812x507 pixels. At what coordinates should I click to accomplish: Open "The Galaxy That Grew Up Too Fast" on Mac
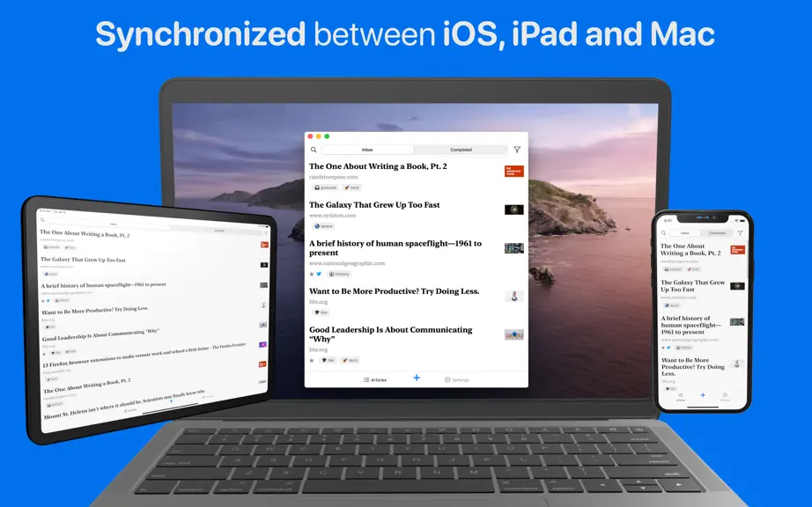click(374, 205)
